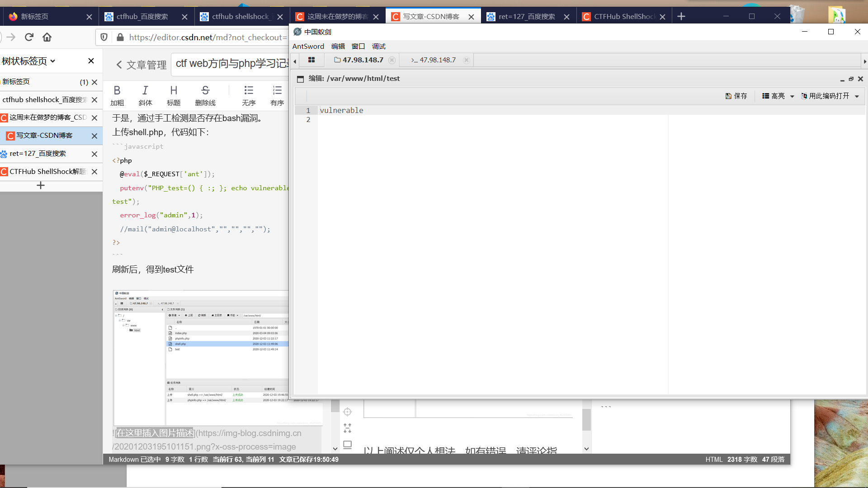Insert an unordered list (无序)
The height and width of the screenshot is (488, 868).
click(x=249, y=91)
